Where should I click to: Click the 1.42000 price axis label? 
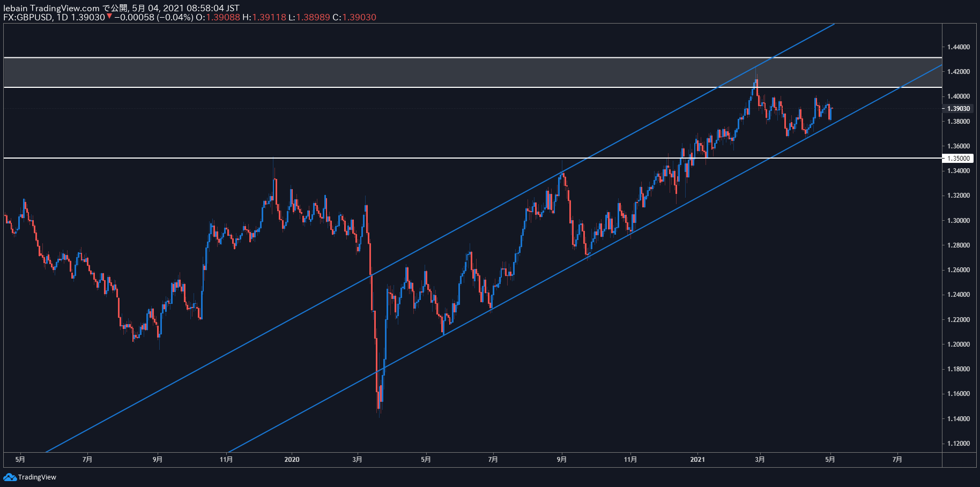coord(959,72)
